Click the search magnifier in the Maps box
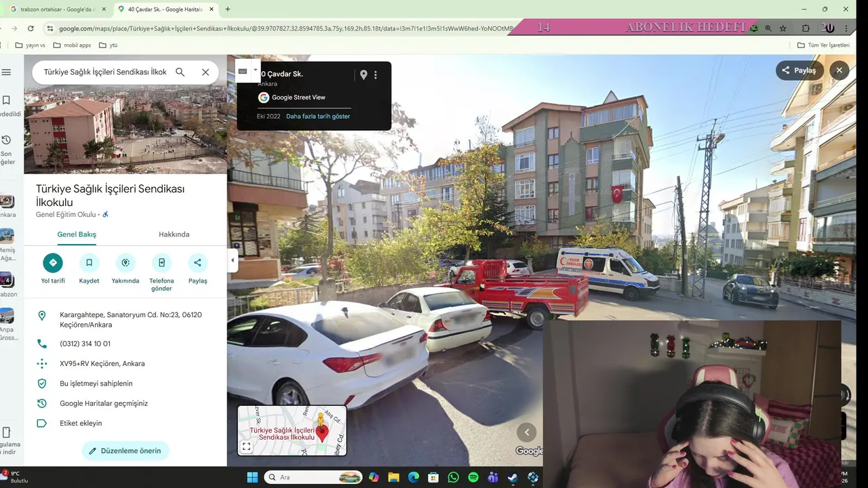The width and height of the screenshot is (868, 488). click(180, 72)
